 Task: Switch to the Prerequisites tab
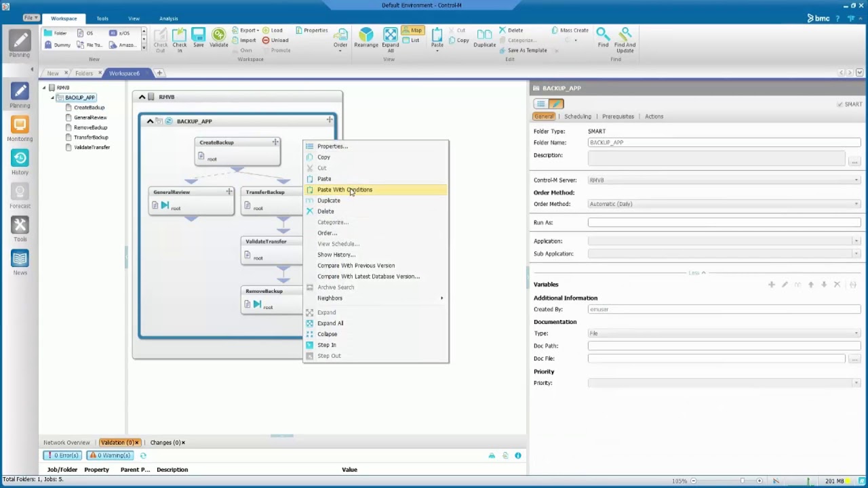(x=618, y=117)
